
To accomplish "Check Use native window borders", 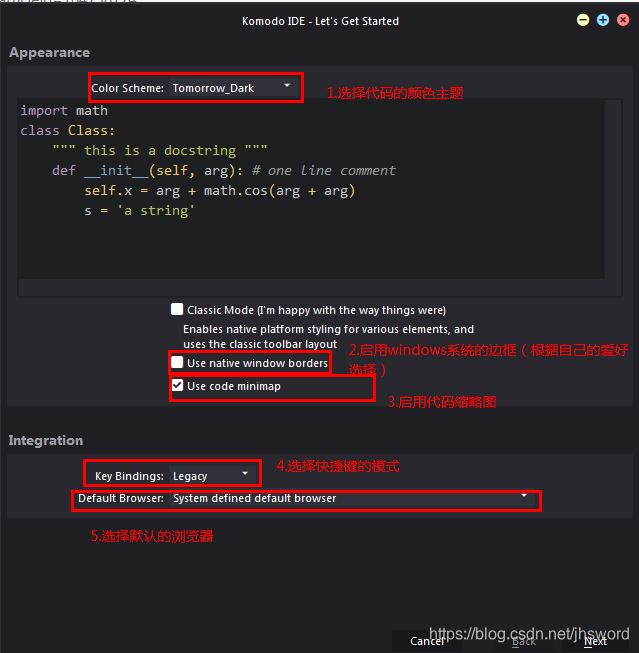I will [177, 363].
